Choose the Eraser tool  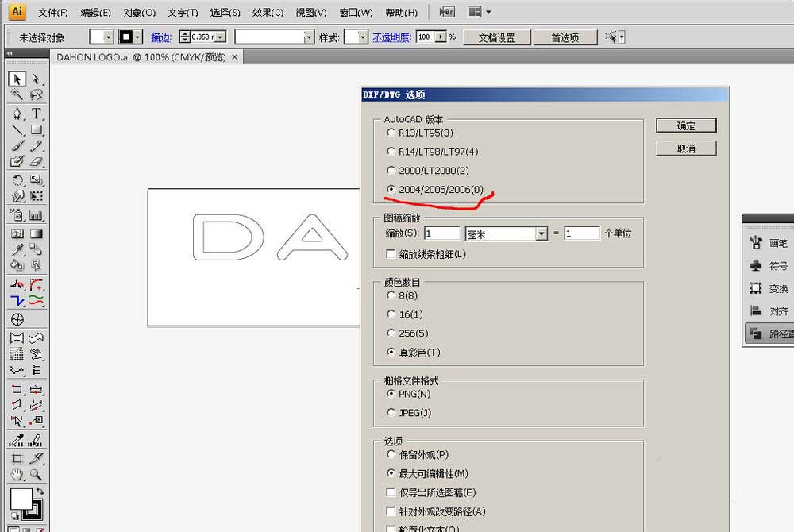pyautogui.click(x=36, y=161)
